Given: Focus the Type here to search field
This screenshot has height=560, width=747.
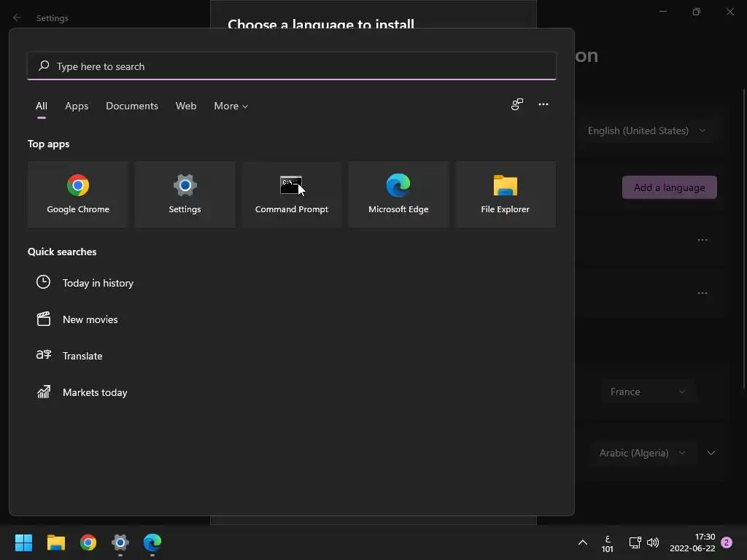Looking at the screenshot, I should (292, 66).
